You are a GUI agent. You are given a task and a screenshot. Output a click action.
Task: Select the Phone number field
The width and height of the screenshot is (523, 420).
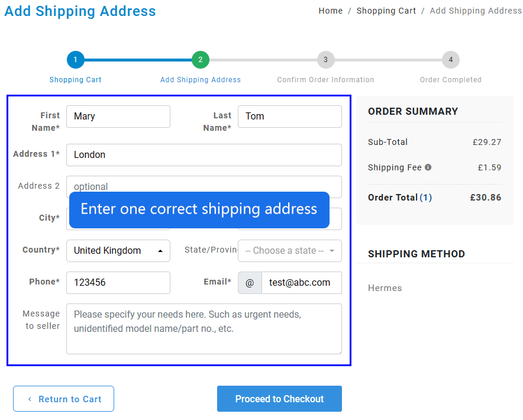click(118, 283)
